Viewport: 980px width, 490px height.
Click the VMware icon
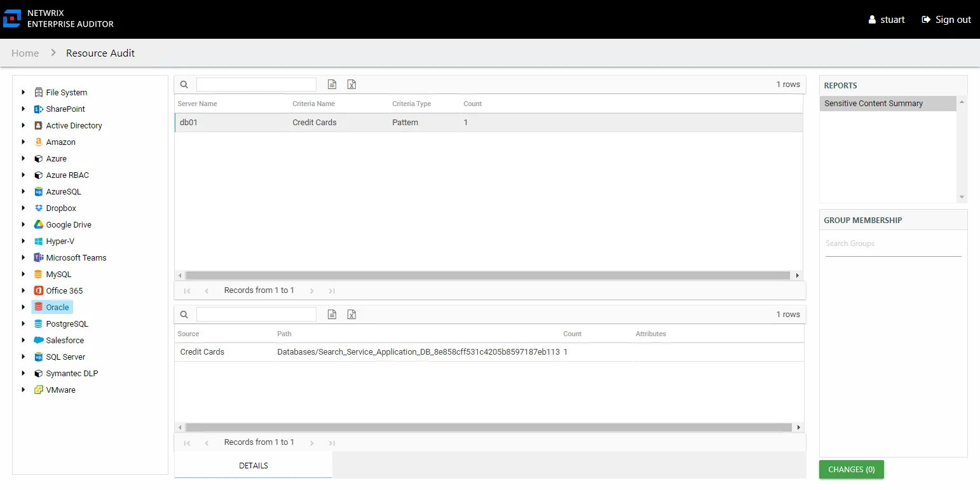[x=39, y=390]
